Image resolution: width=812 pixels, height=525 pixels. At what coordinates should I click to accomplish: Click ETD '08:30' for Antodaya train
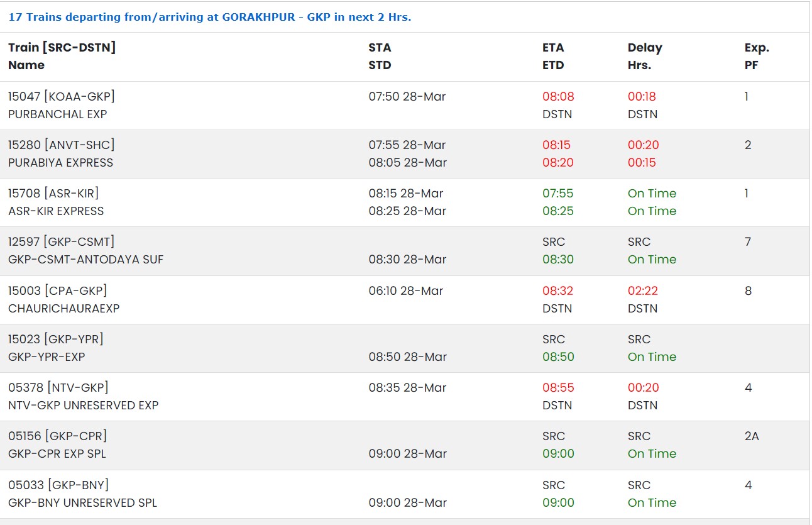tap(558, 260)
